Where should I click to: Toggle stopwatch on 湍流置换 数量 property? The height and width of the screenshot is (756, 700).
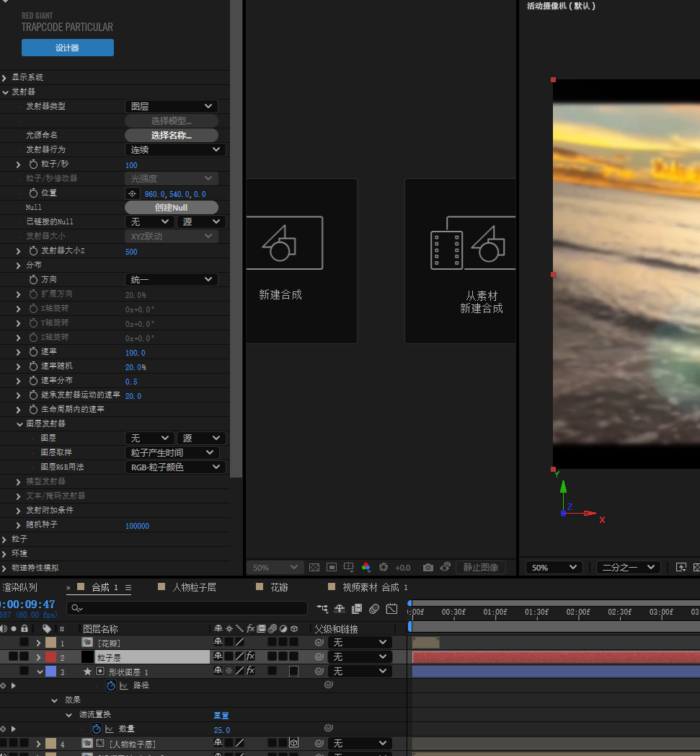pos(97,729)
